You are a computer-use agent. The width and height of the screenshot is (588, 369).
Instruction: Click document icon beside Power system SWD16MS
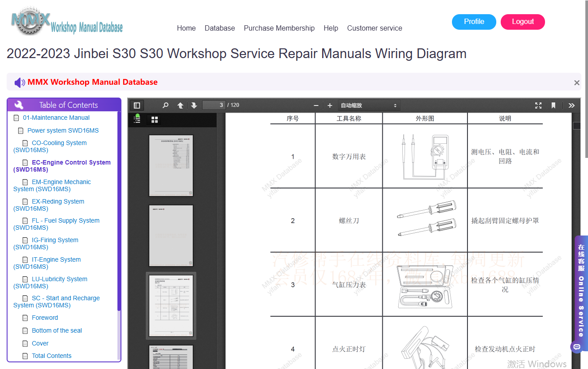point(21,131)
